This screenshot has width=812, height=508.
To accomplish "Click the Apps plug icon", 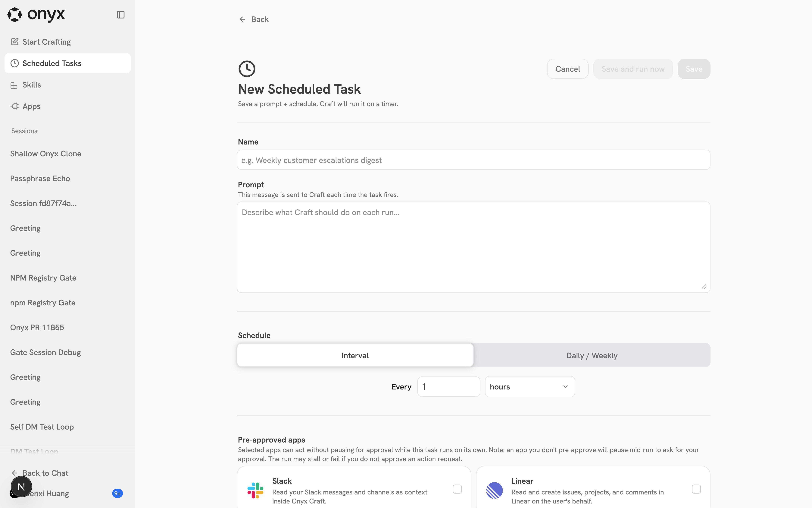I will pos(14,106).
